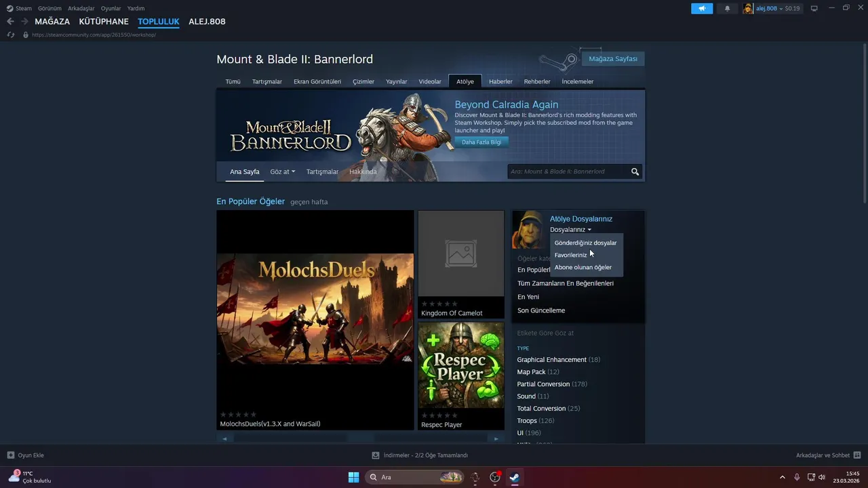
Task: Click the Big Picture mode monitor icon
Action: pos(814,8)
